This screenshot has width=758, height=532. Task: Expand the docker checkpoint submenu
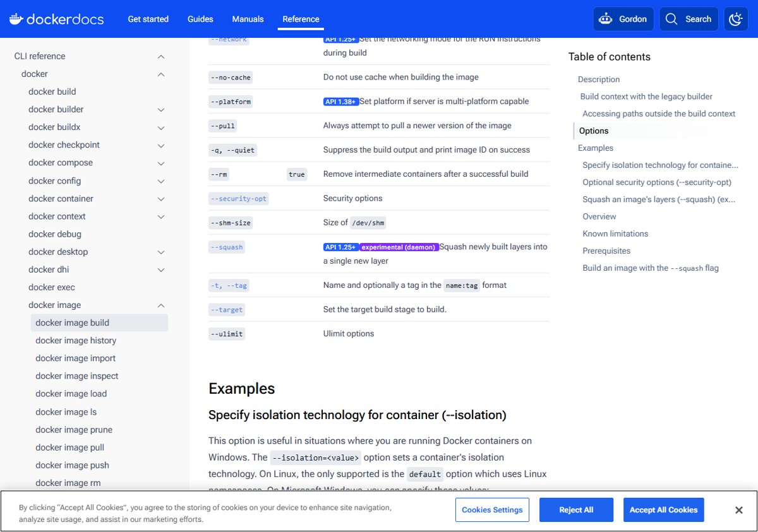161,145
